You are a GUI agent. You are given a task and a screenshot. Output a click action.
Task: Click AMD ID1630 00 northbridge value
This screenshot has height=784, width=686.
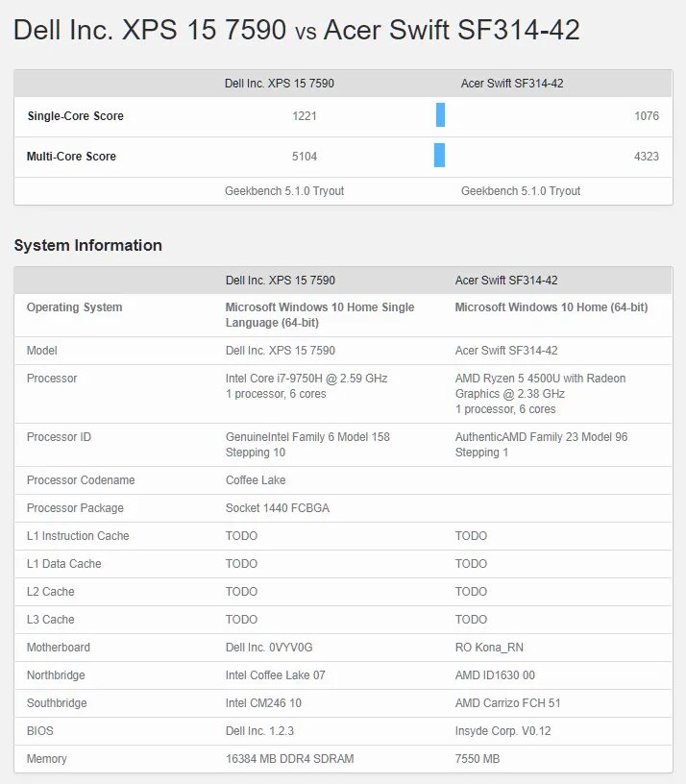point(495,675)
